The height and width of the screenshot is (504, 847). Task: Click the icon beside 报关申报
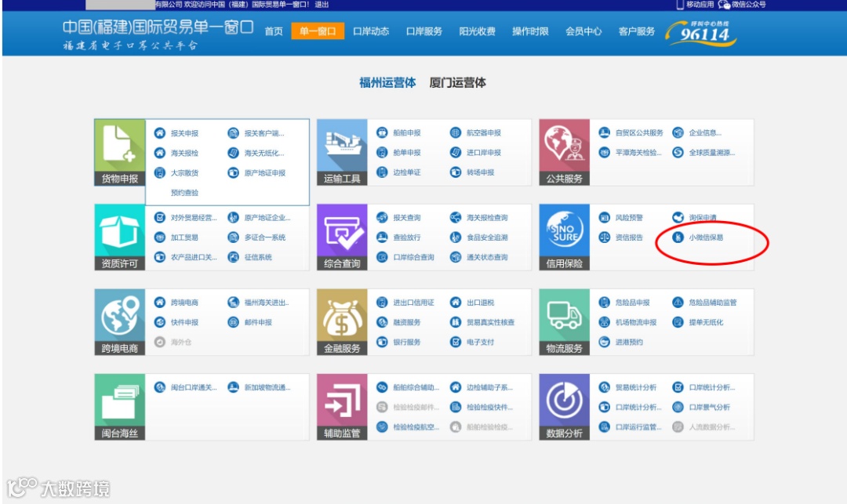tap(160, 132)
